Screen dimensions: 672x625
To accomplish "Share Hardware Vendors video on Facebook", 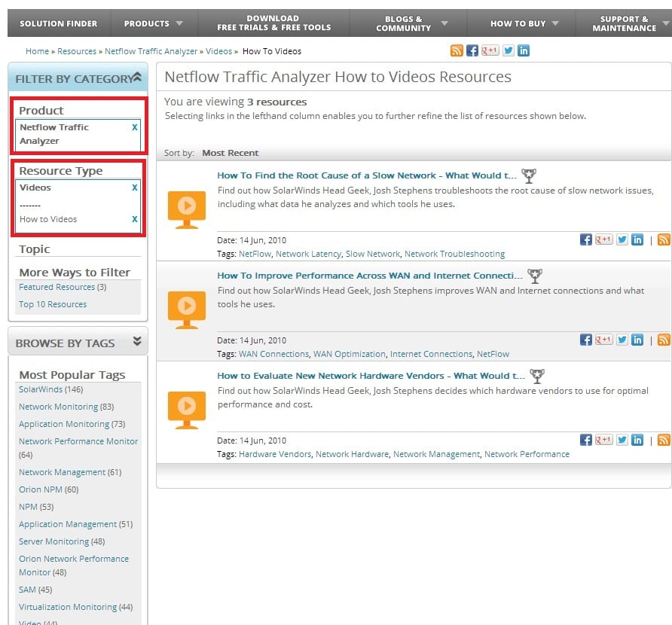I will pos(586,440).
